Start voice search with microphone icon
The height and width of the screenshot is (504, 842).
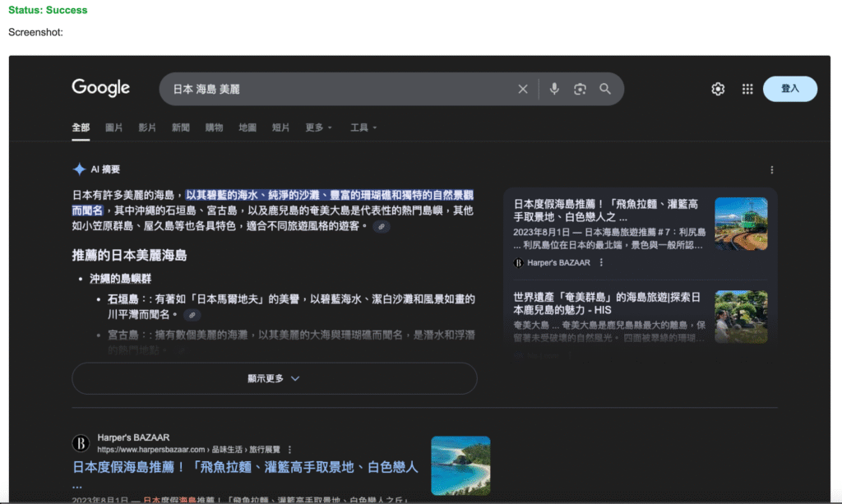554,89
